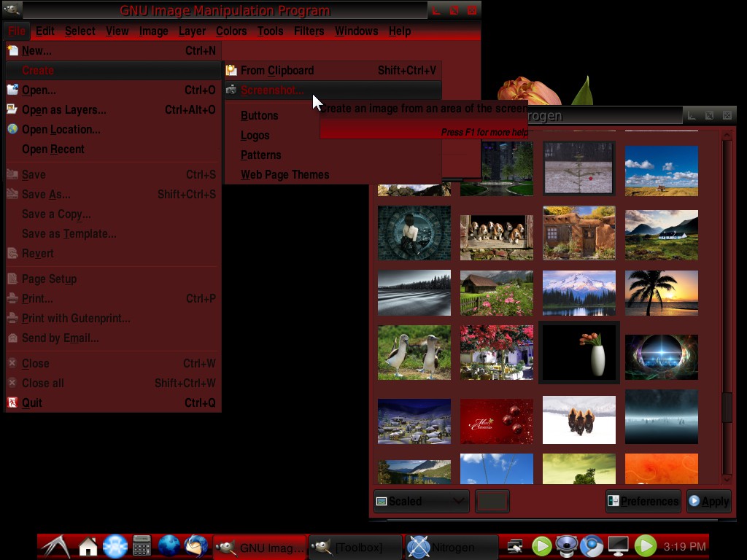The width and height of the screenshot is (747, 560).
Task: Click the globe icon beside Open Location
Action: tap(13, 129)
